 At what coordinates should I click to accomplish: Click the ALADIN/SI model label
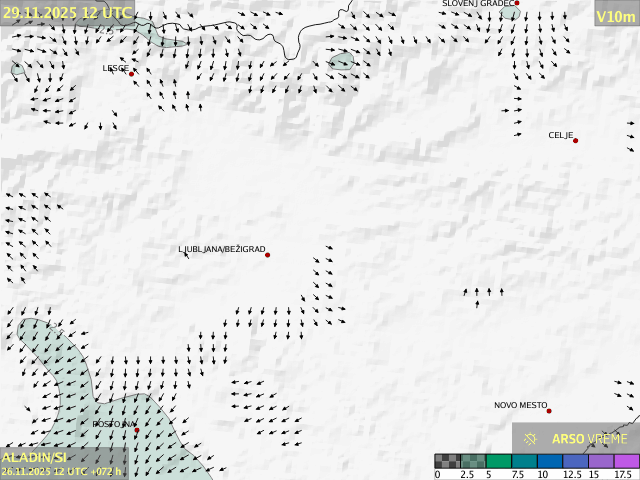pos(34,458)
